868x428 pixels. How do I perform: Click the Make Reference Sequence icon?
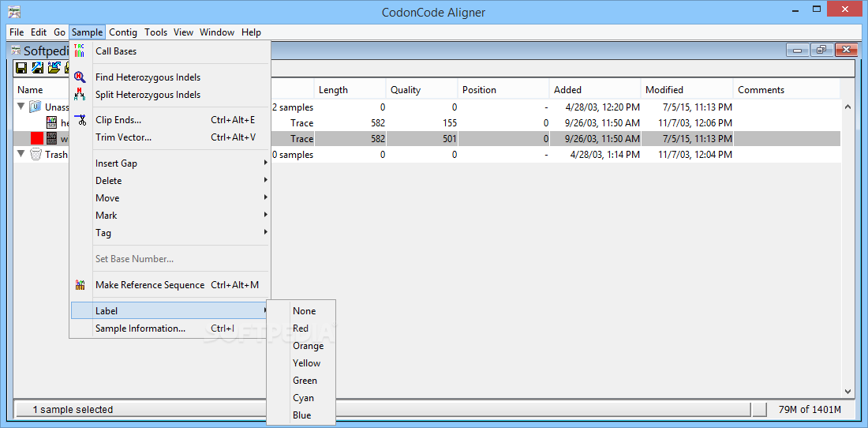point(80,285)
